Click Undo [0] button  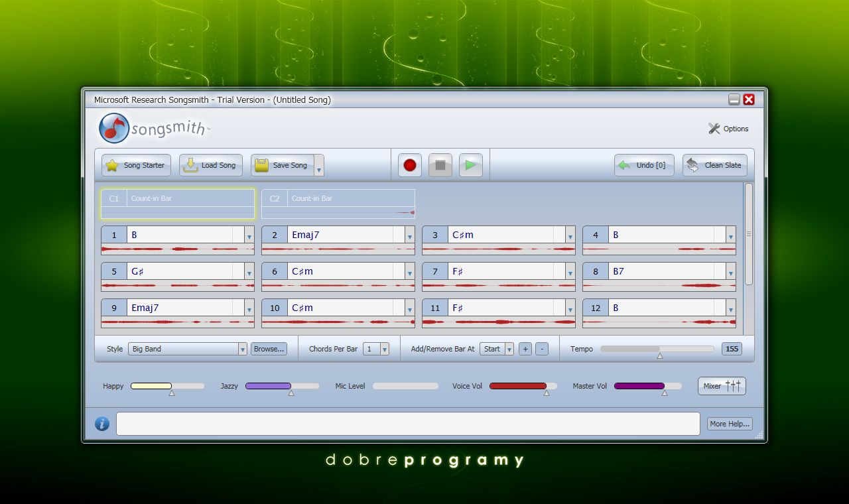click(644, 165)
